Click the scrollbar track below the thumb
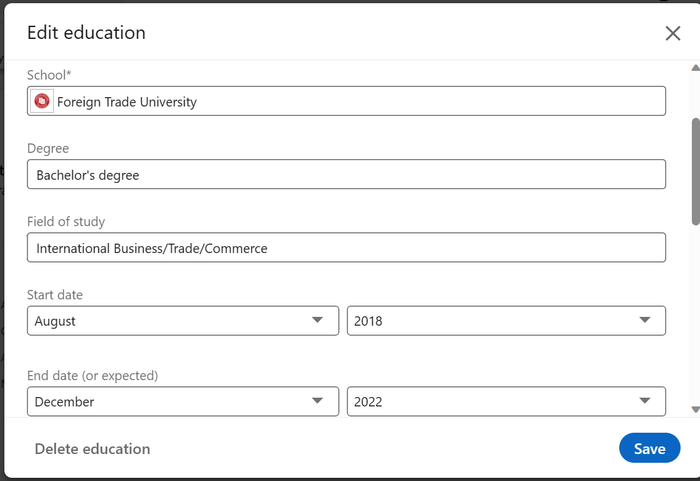 click(x=696, y=313)
